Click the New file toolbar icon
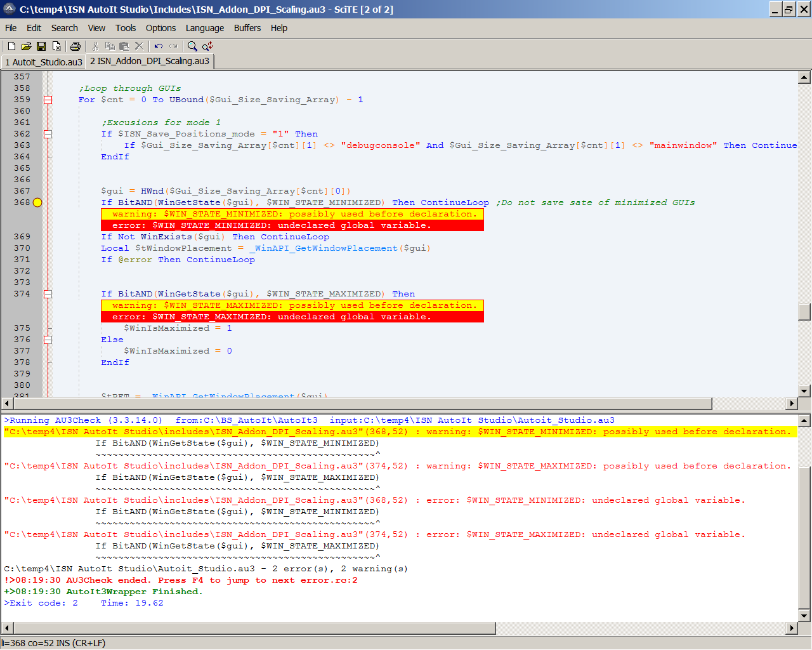The height and width of the screenshot is (650, 812). [x=11, y=46]
